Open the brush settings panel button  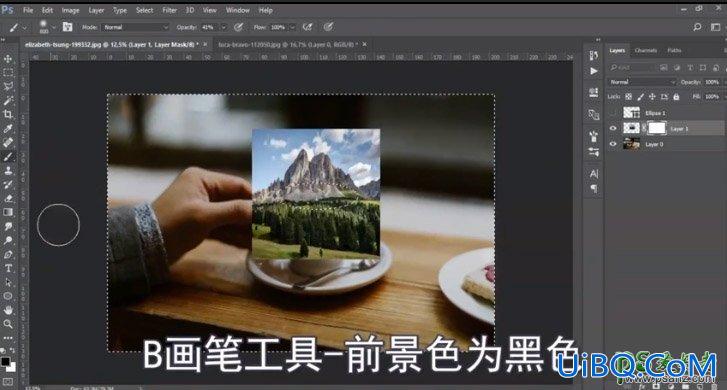67,27
